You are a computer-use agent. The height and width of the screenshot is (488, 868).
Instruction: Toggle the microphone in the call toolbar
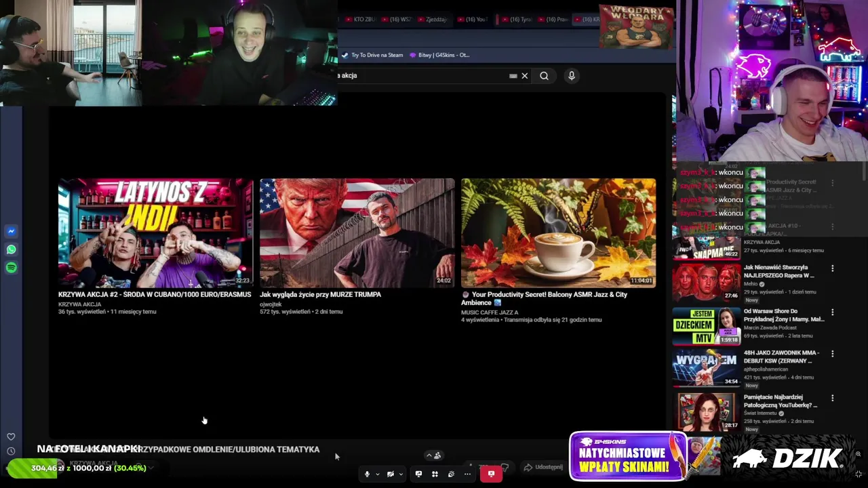point(367,474)
